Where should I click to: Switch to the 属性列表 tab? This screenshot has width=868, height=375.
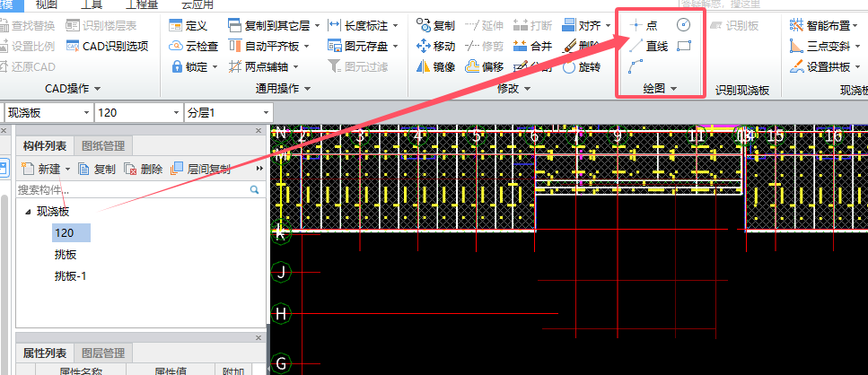(x=44, y=353)
